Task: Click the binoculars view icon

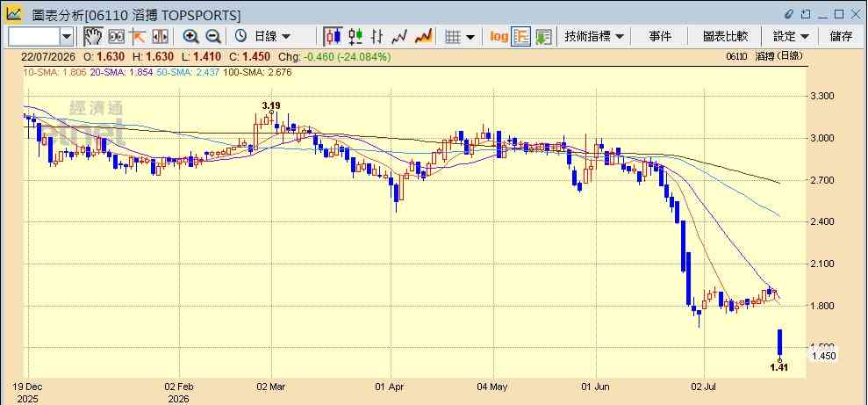Action: tap(116, 37)
